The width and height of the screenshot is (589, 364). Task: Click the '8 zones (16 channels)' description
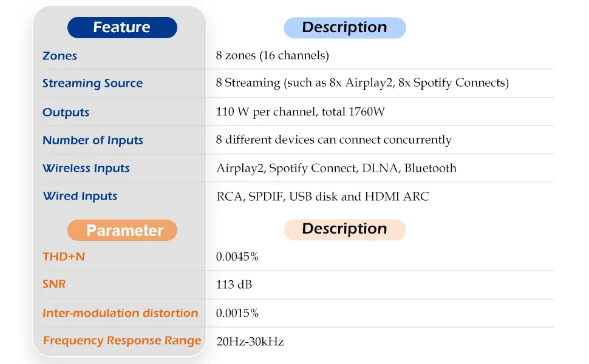[272, 56]
